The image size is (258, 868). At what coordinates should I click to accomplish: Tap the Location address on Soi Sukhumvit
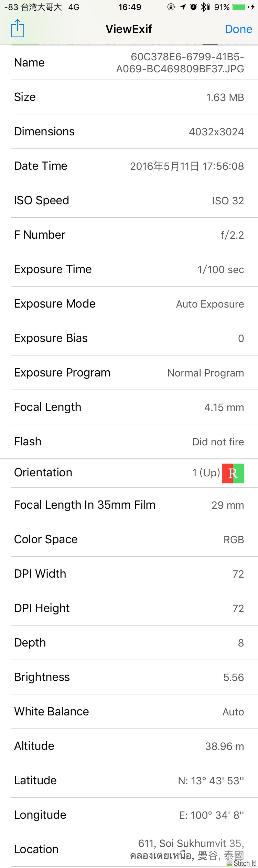pos(187,849)
